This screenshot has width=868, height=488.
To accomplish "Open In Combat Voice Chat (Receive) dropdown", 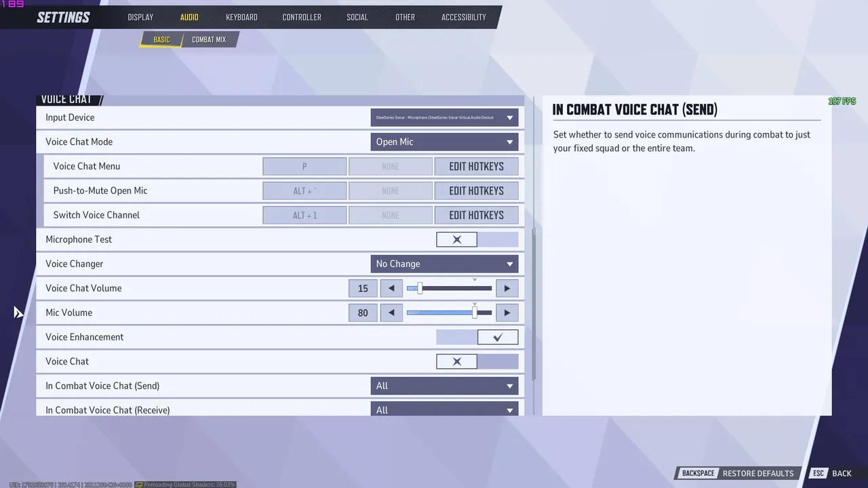I will click(445, 409).
